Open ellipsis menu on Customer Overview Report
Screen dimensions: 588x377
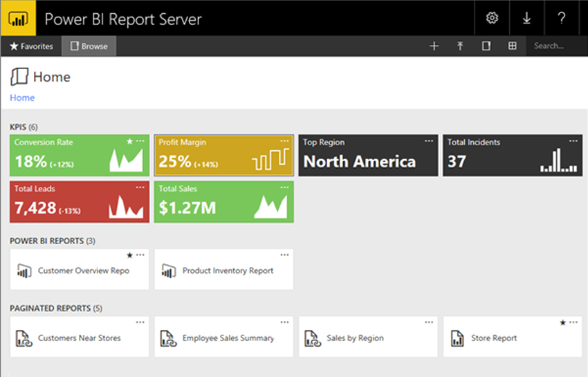tap(140, 255)
